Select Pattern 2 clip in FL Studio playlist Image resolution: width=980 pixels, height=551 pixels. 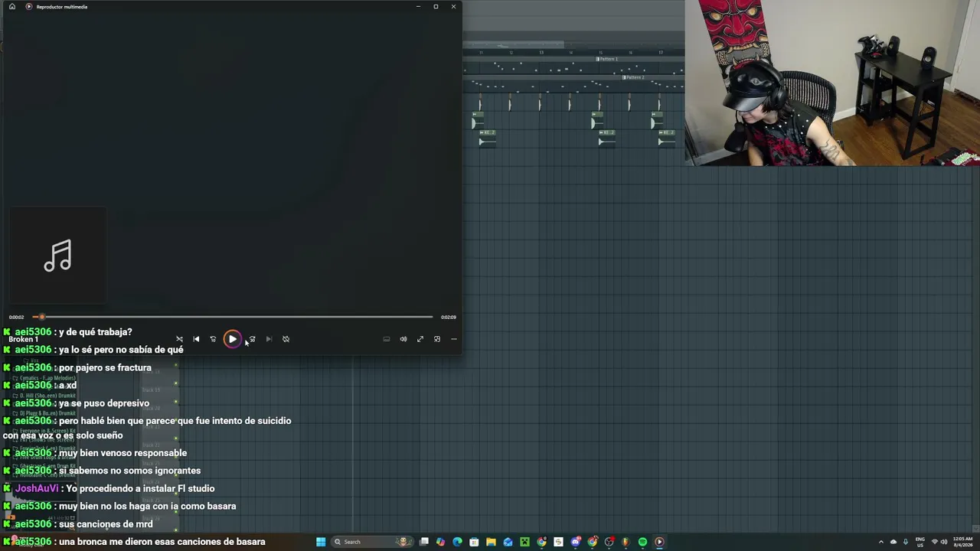click(633, 77)
